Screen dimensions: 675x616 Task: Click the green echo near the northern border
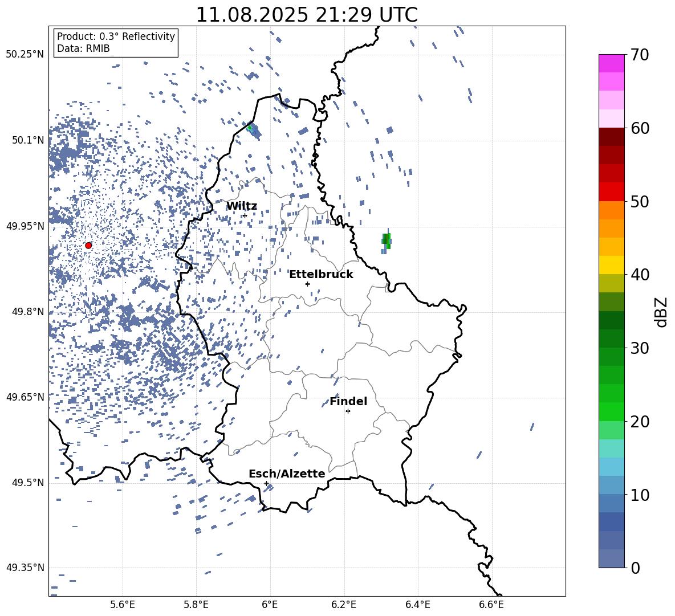pyautogui.click(x=249, y=127)
